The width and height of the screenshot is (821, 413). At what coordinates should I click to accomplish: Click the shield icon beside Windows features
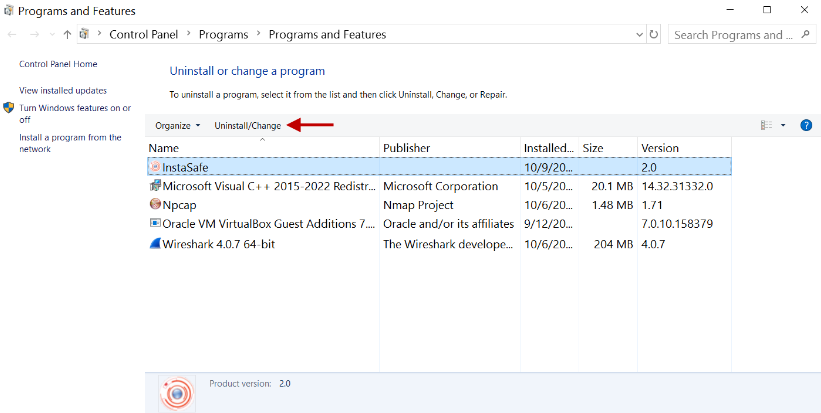tap(8, 108)
